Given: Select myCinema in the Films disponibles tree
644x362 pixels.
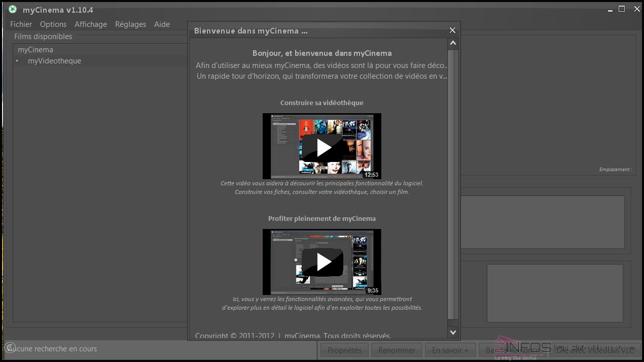Looking at the screenshot, I should [x=35, y=49].
